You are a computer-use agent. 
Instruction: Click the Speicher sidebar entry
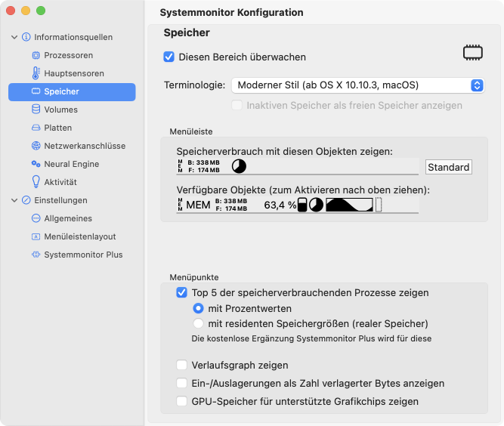(x=72, y=92)
